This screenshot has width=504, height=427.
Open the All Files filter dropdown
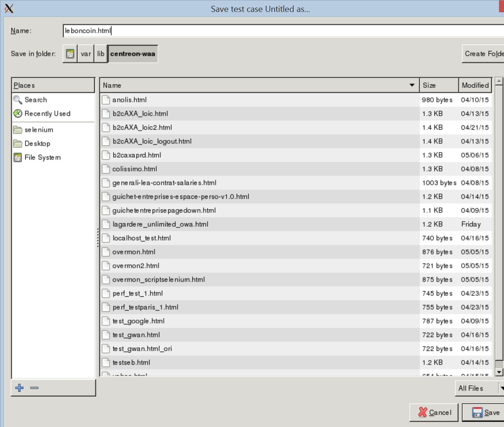click(x=479, y=388)
